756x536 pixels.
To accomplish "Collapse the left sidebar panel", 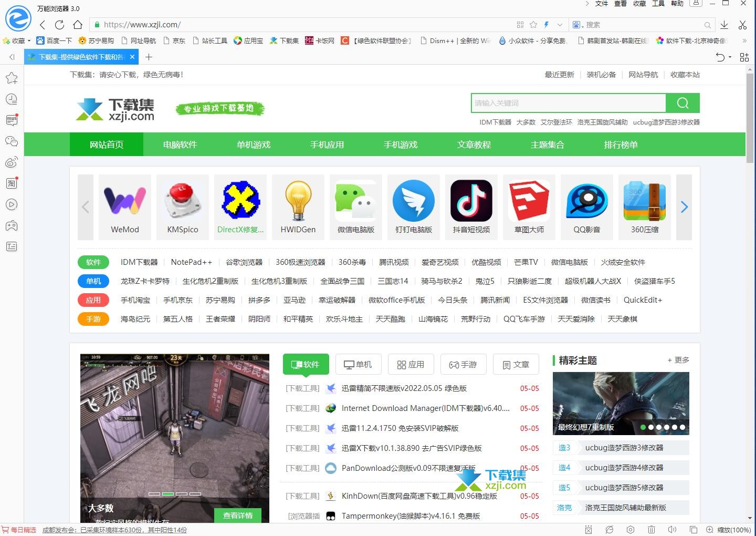I will click(12, 57).
